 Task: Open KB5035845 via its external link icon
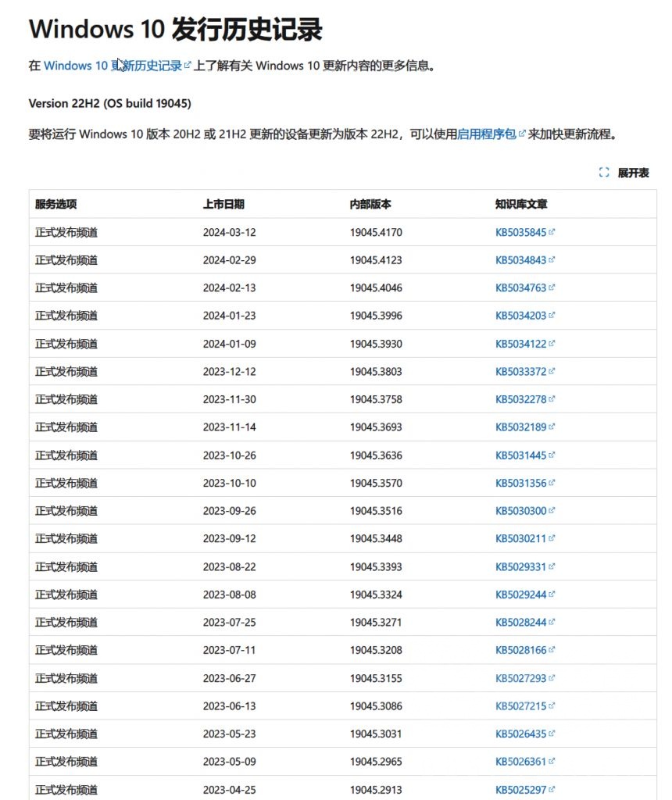click(552, 231)
